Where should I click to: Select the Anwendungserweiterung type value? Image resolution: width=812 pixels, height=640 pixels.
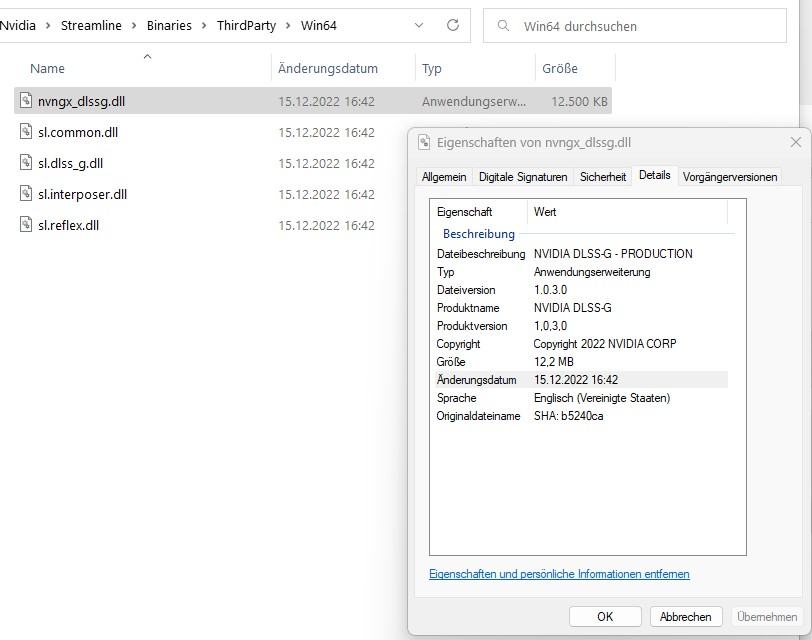pos(592,272)
